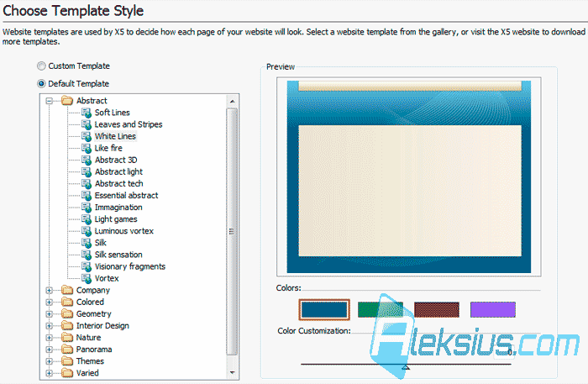The width and height of the screenshot is (588, 384).
Task: Click the Nature folder icon
Action: point(67,338)
